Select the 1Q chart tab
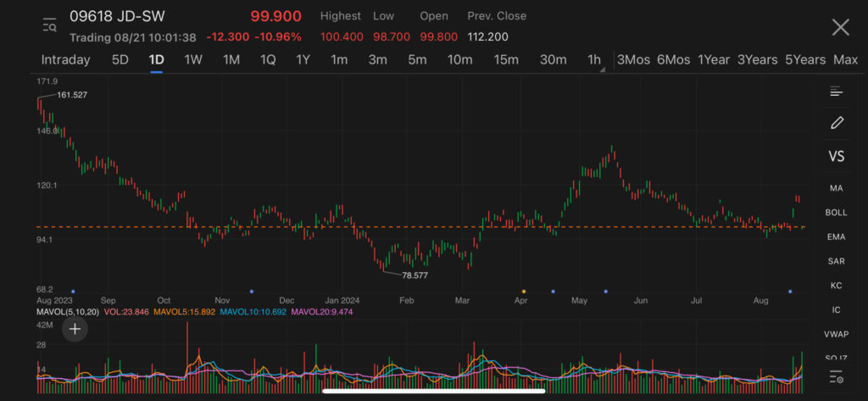 (x=268, y=60)
